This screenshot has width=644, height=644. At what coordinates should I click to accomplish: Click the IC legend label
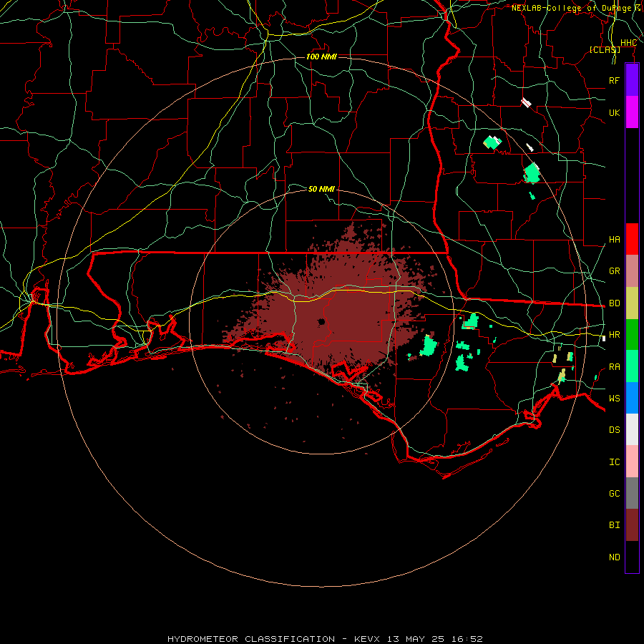(x=614, y=462)
